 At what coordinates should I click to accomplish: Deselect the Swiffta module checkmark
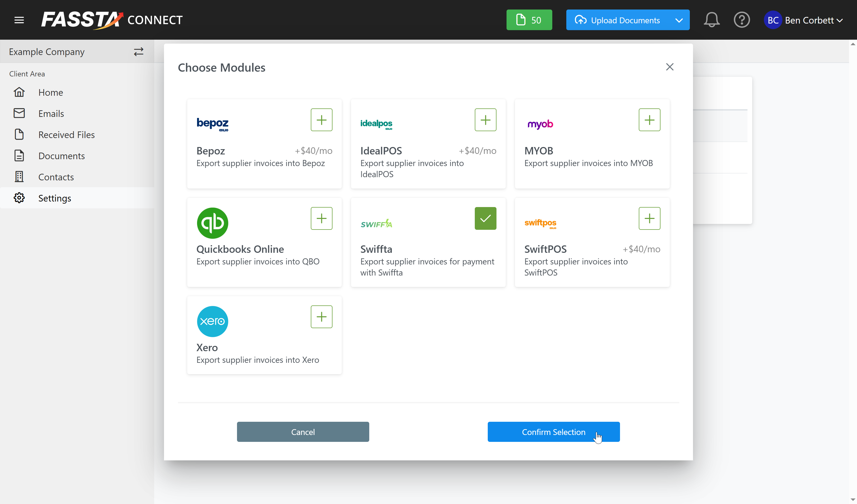pos(485,218)
